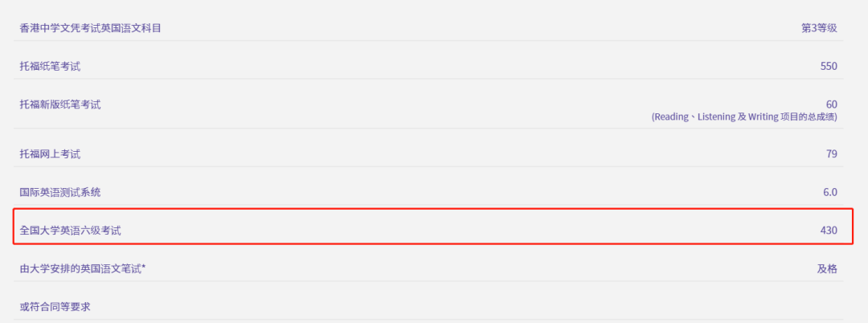Select the highlighted 430 score
The image size is (868, 323).
click(829, 231)
